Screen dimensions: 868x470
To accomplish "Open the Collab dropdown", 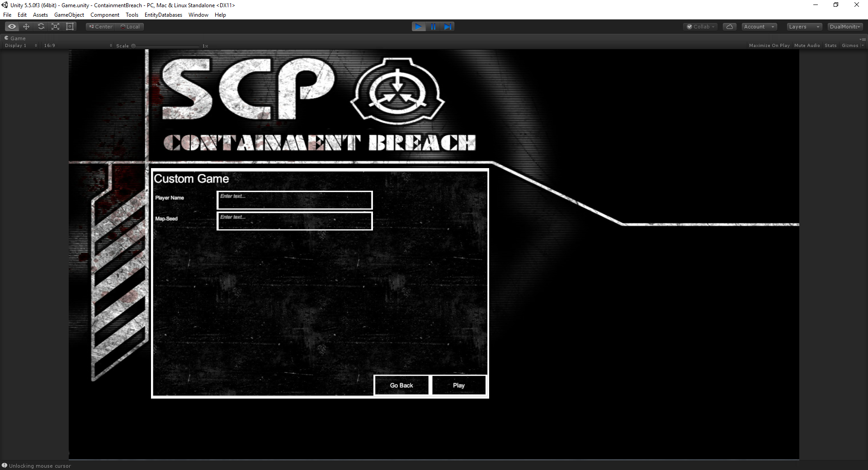I will 700,27.
